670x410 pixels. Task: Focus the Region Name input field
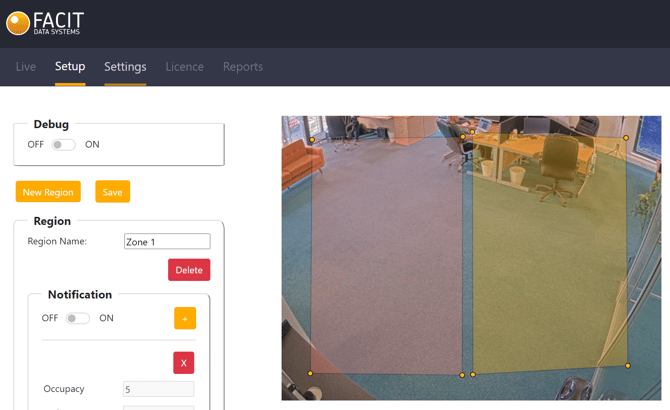[x=167, y=242]
